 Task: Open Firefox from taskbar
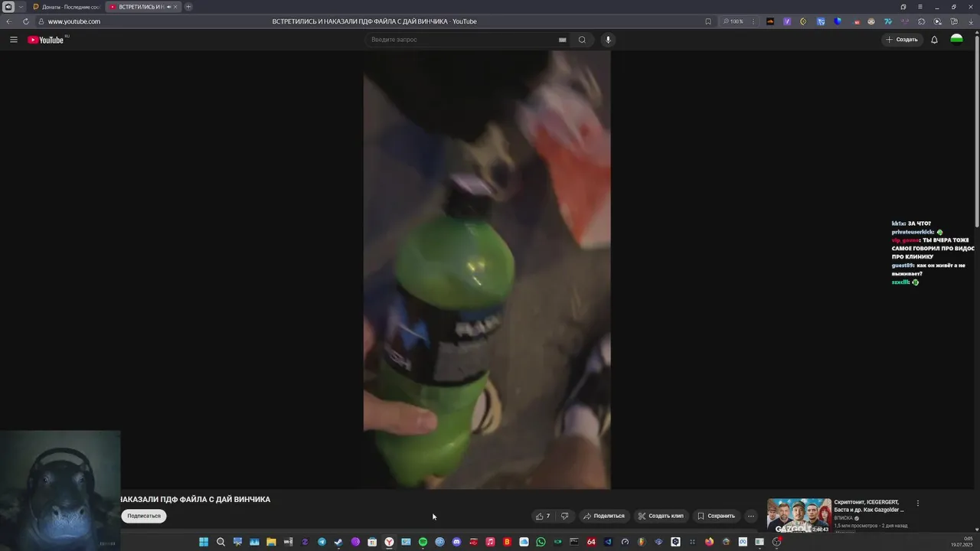[709, 542]
